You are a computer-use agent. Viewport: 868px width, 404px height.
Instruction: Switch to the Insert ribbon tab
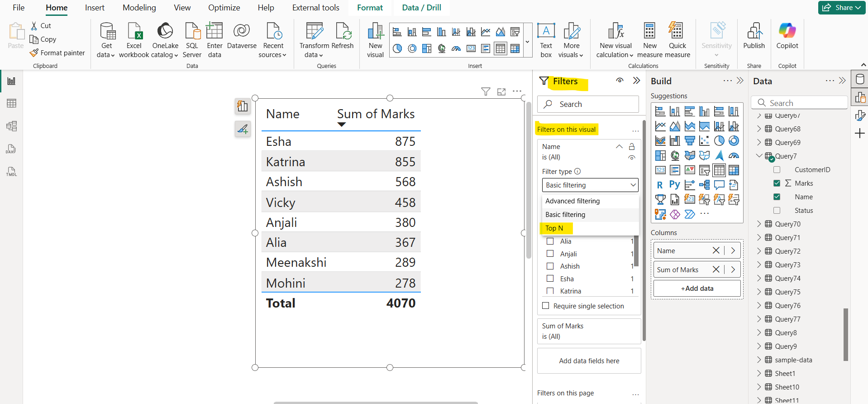pos(95,8)
